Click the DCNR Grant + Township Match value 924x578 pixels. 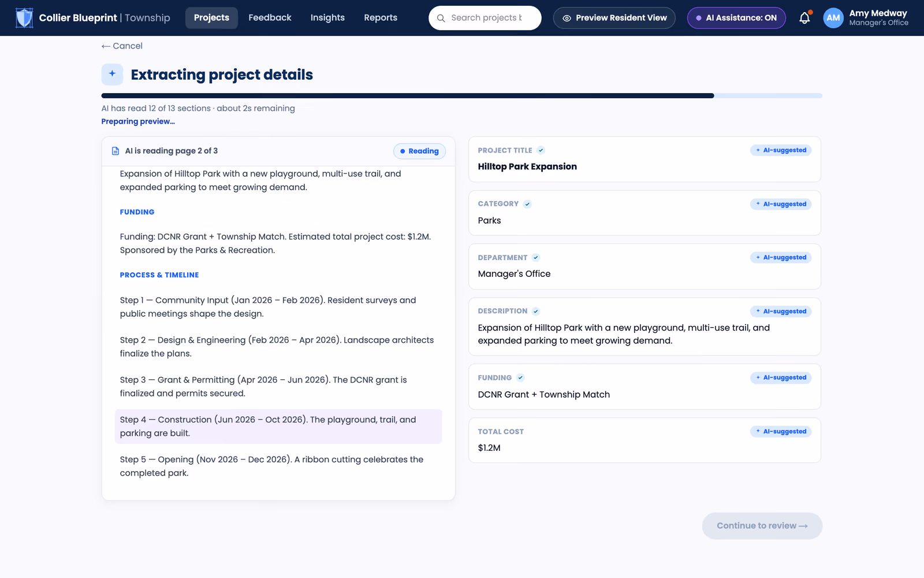tap(543, 394)
